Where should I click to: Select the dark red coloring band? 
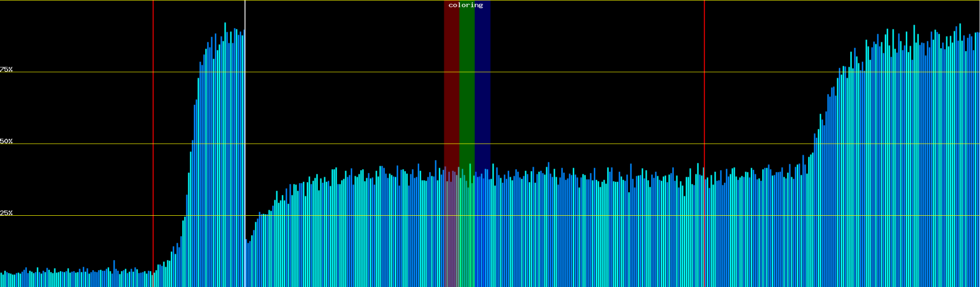click(x=451, y=96)
